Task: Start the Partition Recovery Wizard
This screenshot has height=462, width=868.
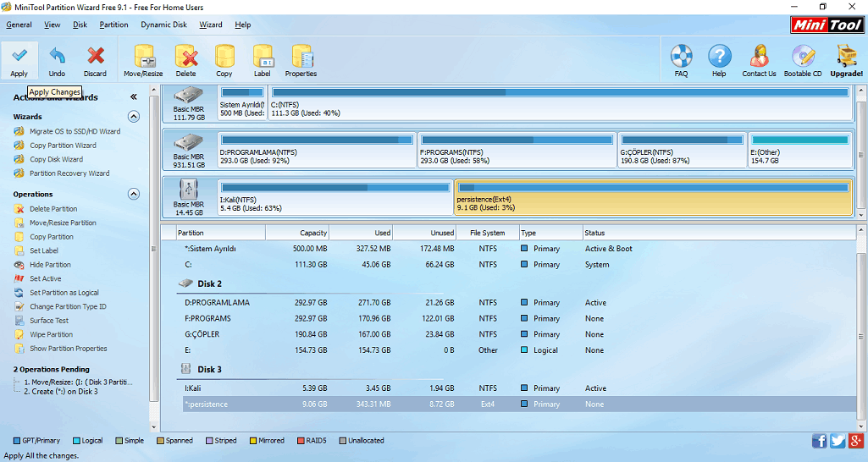Action: (x=69, y=173)
